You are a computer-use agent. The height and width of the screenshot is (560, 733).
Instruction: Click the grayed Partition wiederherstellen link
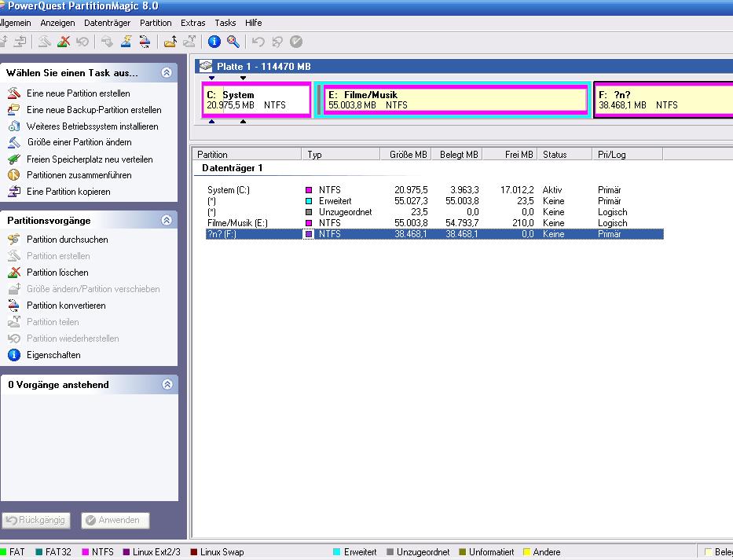tap(72, 338)
